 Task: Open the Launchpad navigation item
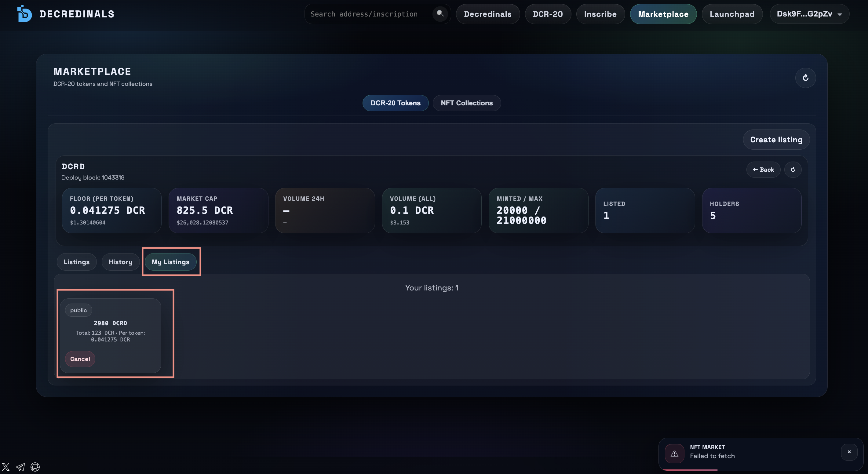coord(732,14)
